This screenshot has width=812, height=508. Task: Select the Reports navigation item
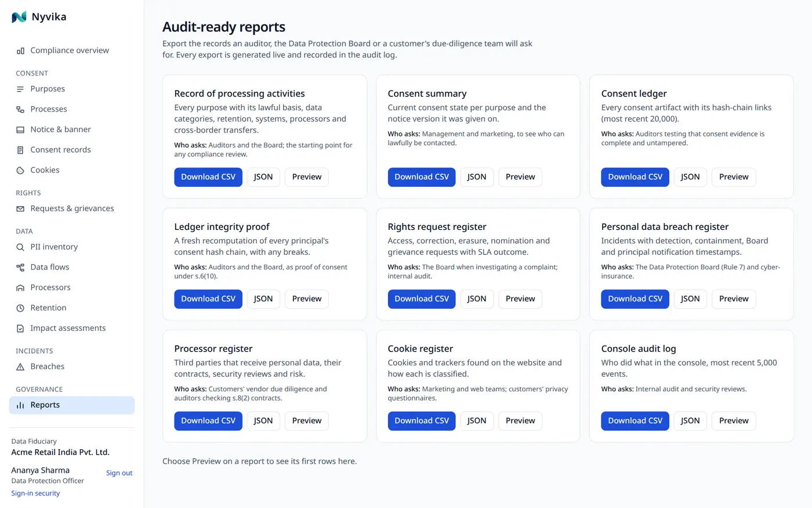click(72, 405)
